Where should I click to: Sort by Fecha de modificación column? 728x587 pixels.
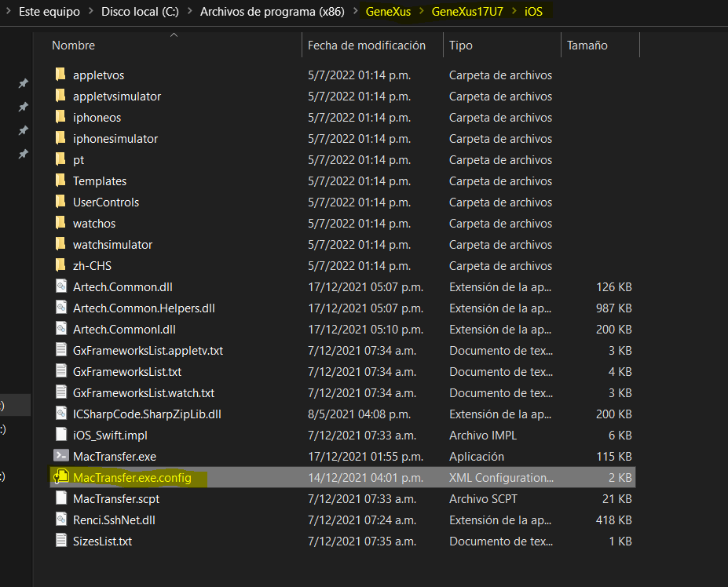(366, 46)
